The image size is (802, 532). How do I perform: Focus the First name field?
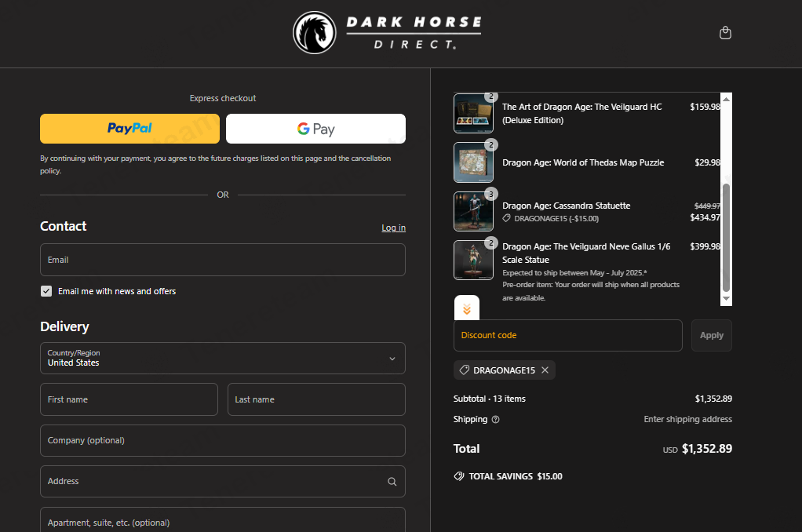click(129, 399)
